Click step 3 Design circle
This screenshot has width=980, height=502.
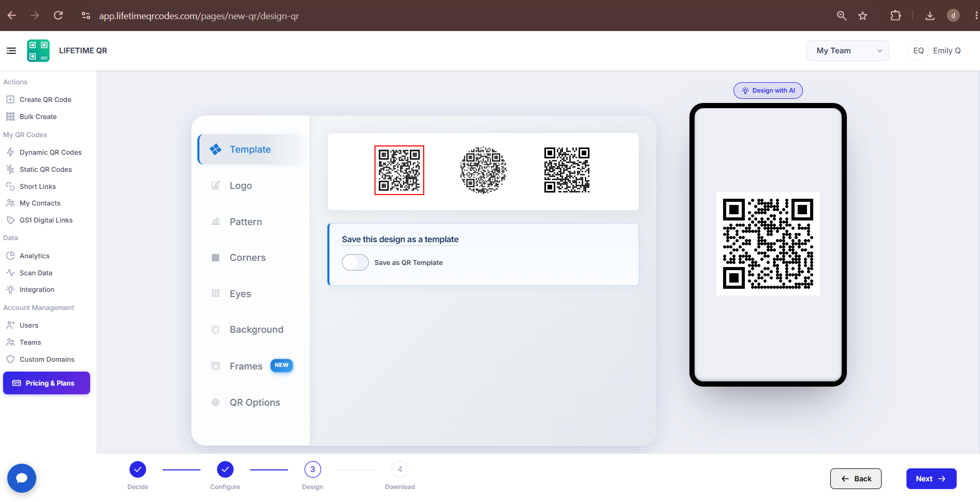pos(313,469)
